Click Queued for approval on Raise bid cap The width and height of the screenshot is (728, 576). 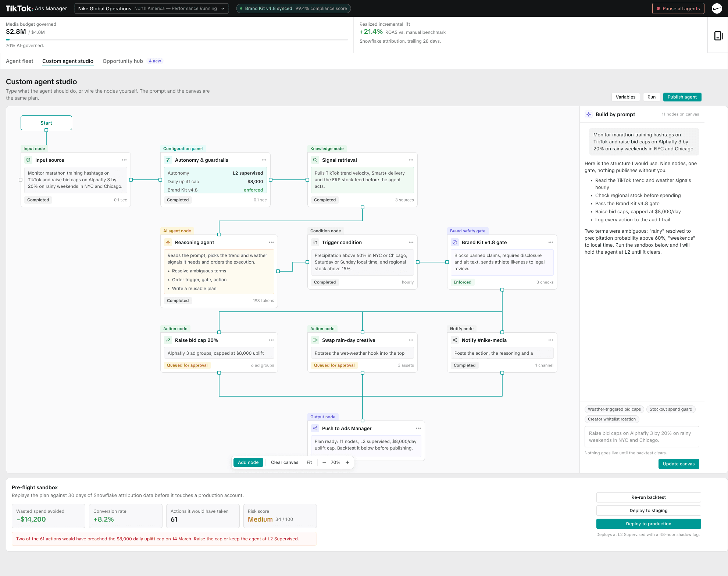click(x=187, y=365)
